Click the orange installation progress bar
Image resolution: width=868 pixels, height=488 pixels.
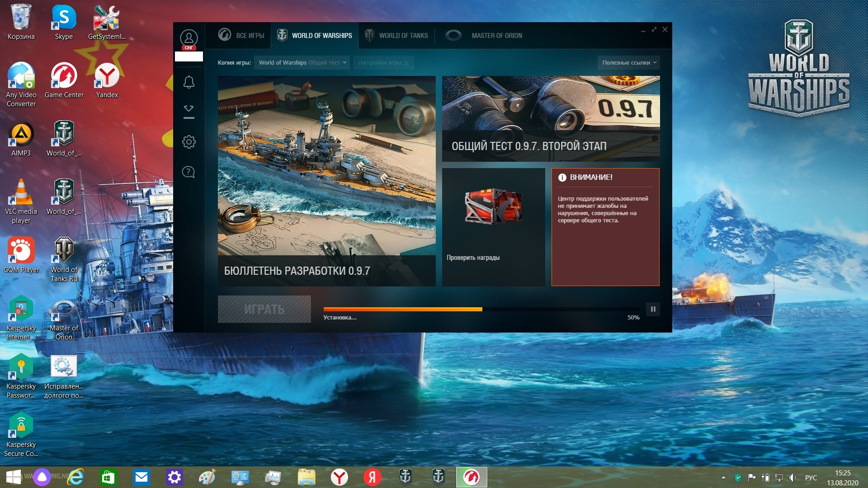click(481, 310)
